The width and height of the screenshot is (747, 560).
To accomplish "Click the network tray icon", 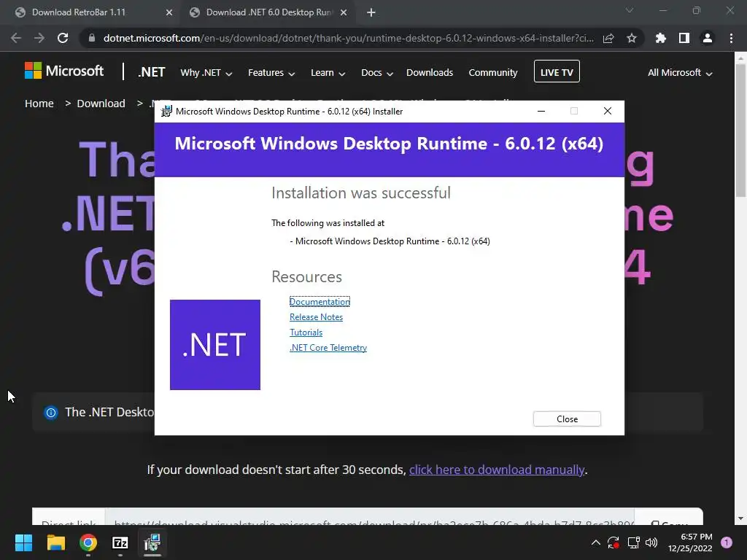I will click(634, 542).
